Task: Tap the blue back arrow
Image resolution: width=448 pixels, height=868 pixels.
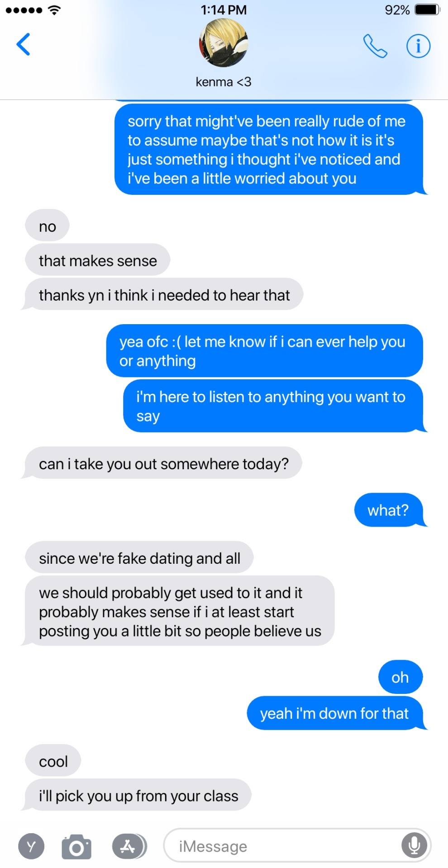Action: (23, 44)
